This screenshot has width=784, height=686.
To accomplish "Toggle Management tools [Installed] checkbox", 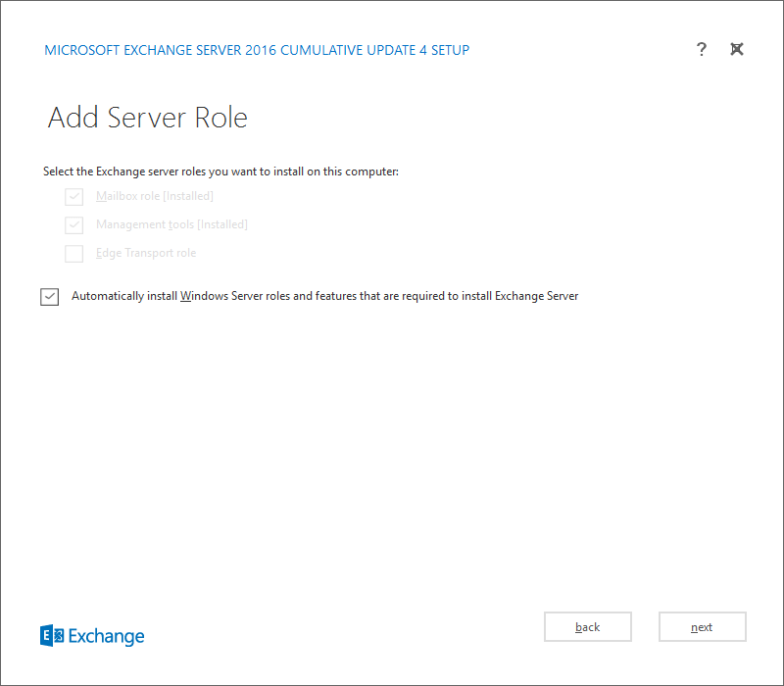I will click(74, 225).
